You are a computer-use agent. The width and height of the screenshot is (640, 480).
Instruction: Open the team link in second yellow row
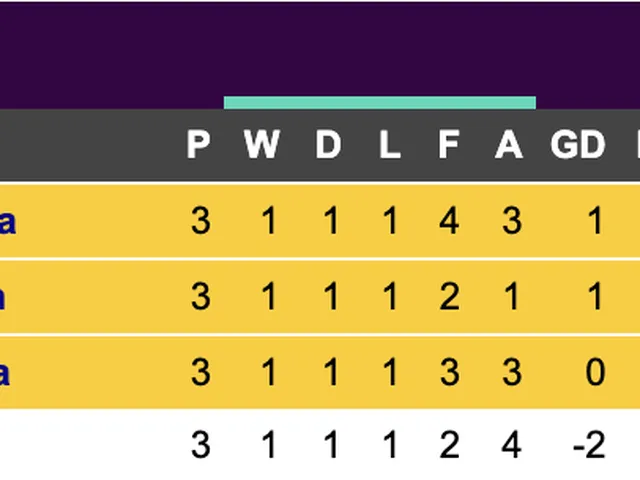click(5, 297)
